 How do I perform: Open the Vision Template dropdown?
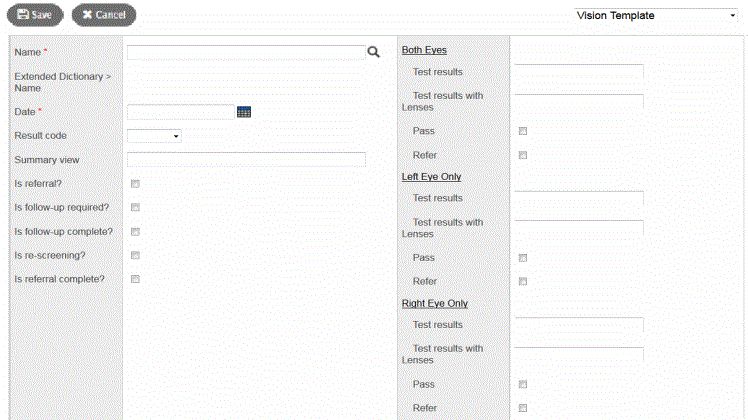coord(654,16)
